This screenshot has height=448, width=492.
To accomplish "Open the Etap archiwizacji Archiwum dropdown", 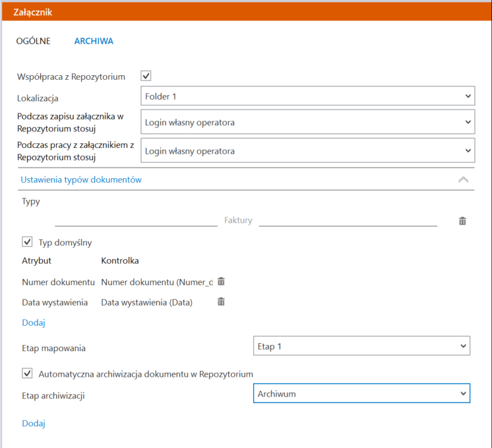I will coord(361,393).
